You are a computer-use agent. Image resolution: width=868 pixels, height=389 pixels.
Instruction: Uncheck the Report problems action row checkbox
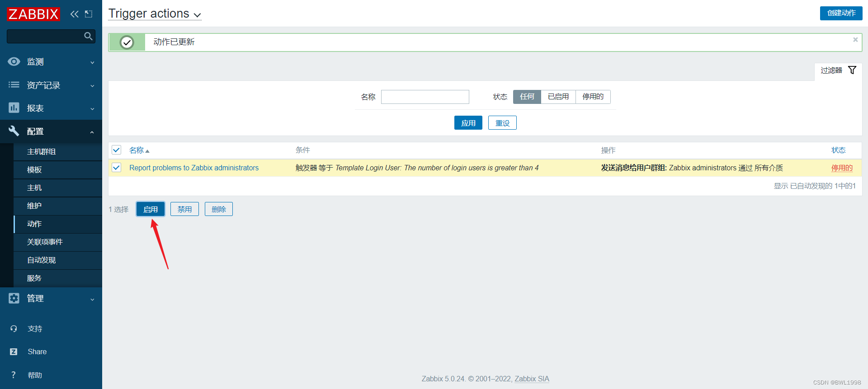tap(116, 168)
